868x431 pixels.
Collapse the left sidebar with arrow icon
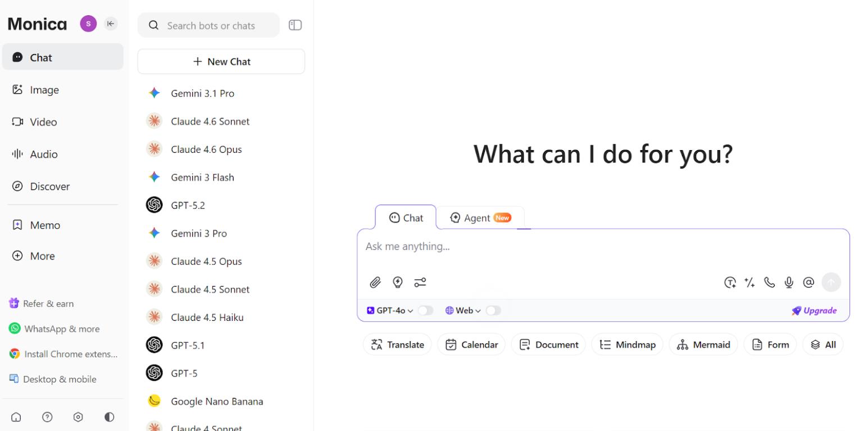pyautogui.click(x=111, y=24)
